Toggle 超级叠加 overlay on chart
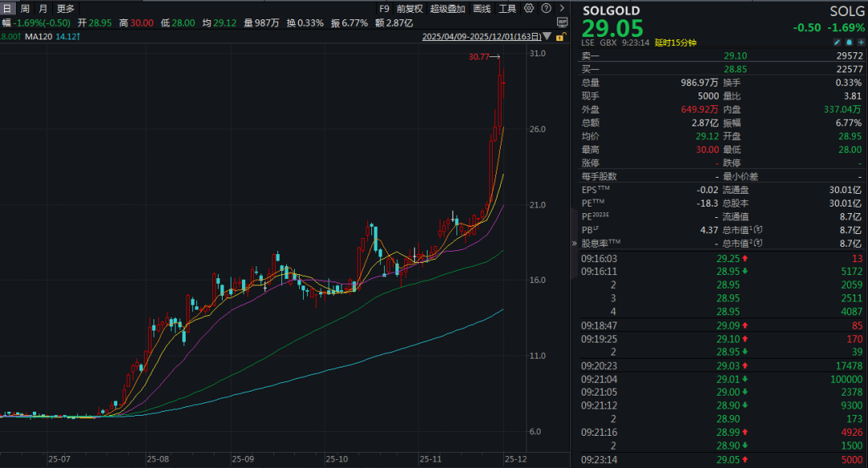This screenshot has height=468, width=868. (448, 9)
